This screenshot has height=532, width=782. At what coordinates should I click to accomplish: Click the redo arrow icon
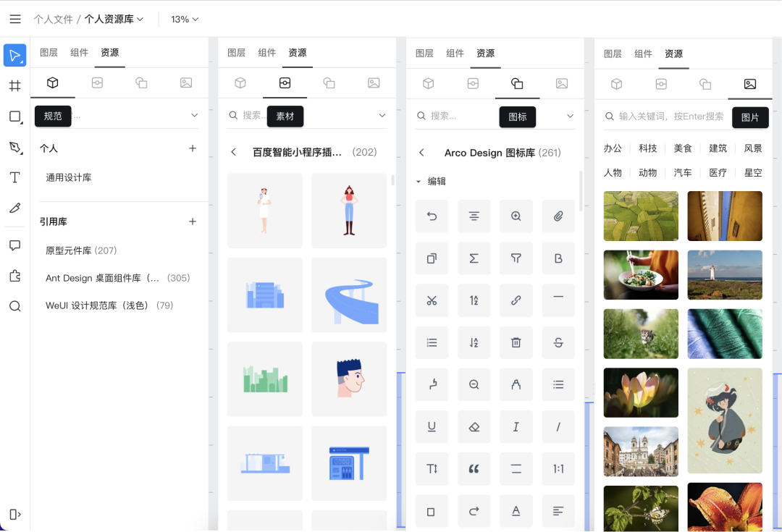click(474, 511)
